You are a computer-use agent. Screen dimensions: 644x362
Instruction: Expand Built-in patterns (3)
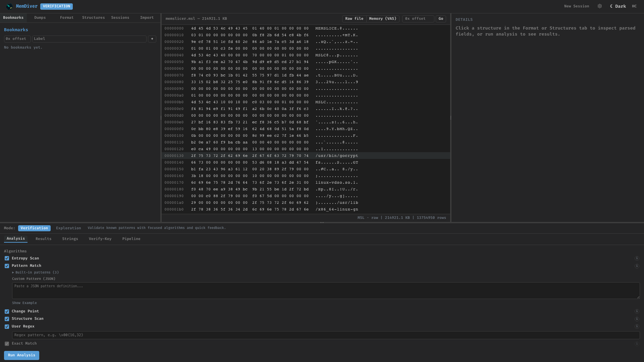36,273
